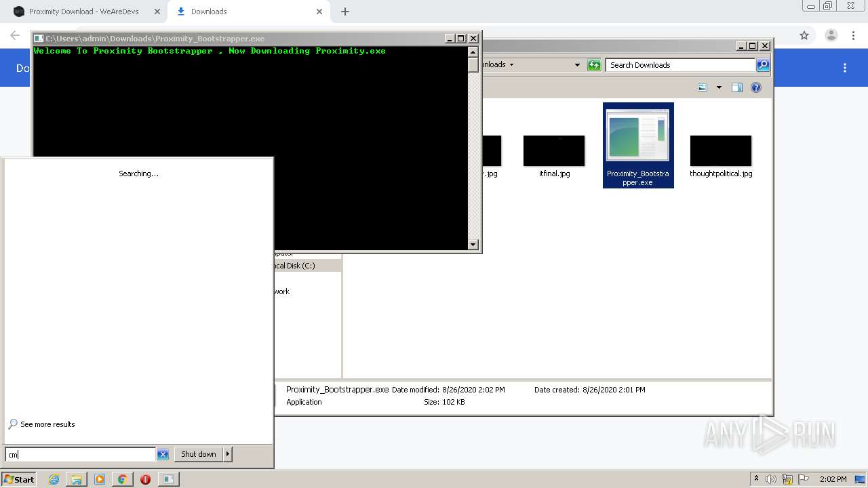Viewport: 868px width, 488px height.
Task: Click the clock showing 2:02 PM
Action: (833, 479)
